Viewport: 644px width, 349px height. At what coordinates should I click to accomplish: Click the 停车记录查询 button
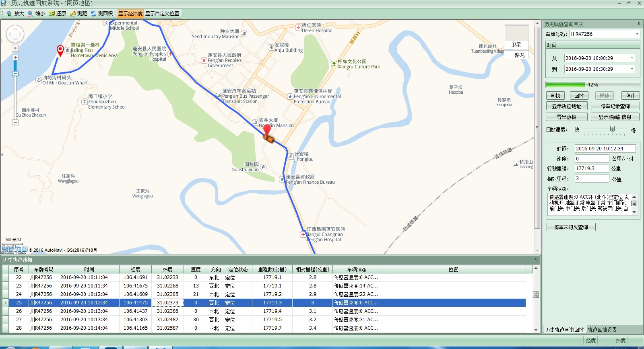click(615, 106)
